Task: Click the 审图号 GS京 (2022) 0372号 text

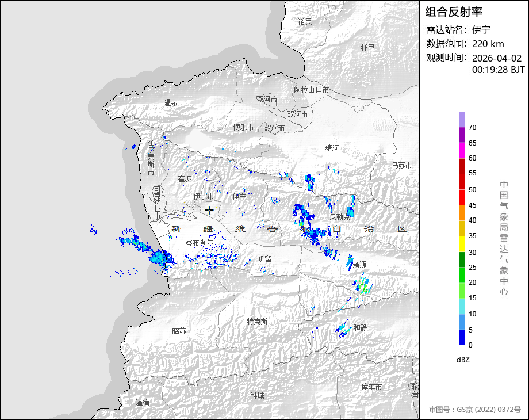Action: pyautogui.click(x=475, y=410)
